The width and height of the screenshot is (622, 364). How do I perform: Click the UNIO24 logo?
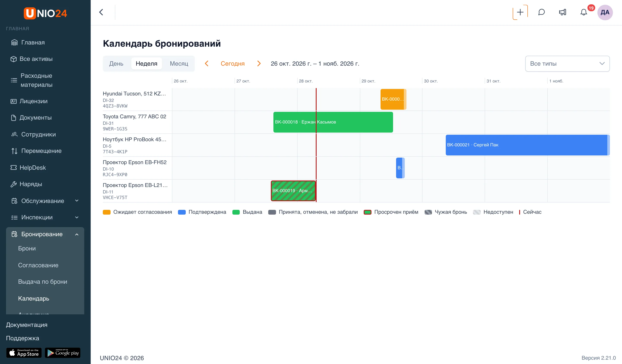[45, 13]
